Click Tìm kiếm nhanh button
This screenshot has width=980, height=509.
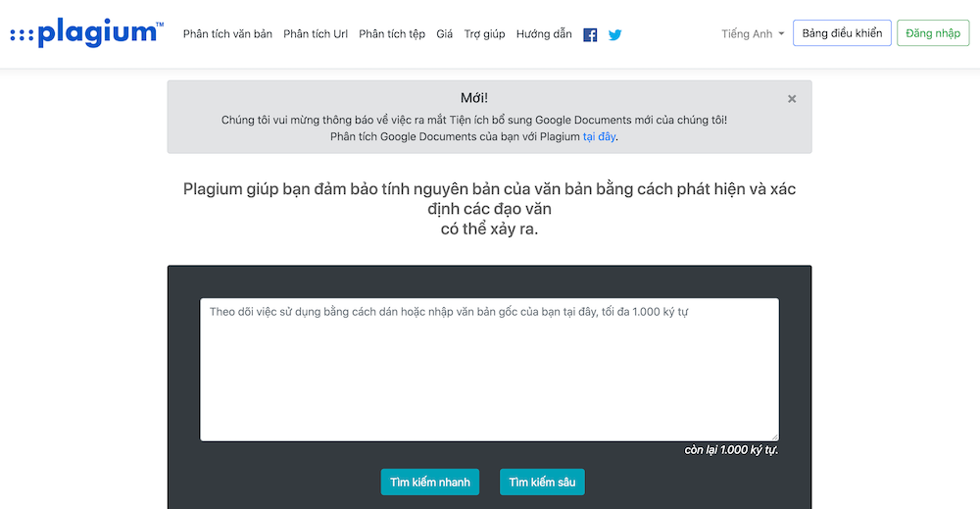click(430, 483)
